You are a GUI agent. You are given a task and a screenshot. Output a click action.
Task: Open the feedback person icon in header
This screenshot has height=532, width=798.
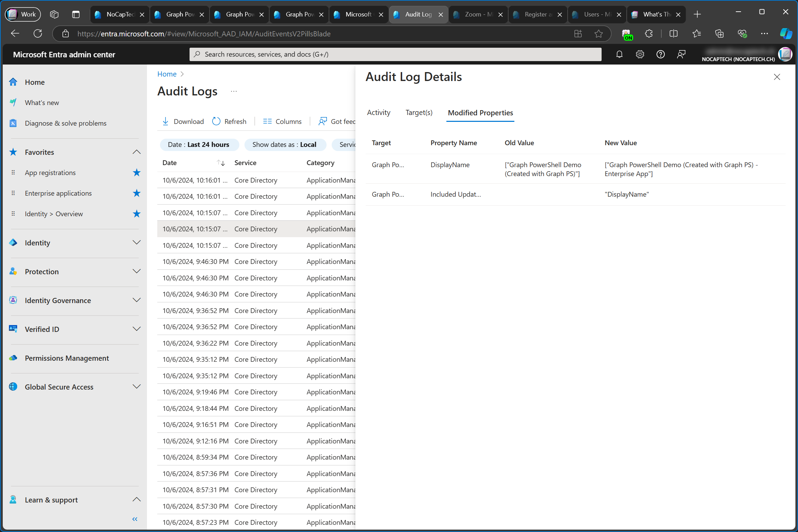[x=681, y=54]
